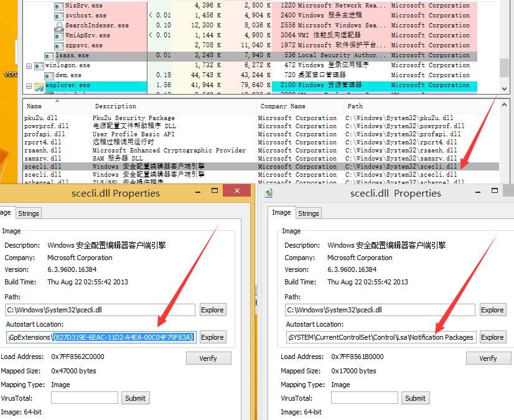Screen dimensions: 514x420
Task: Click the Lsa Notification Packages autostart field
Action: [381, 337]
